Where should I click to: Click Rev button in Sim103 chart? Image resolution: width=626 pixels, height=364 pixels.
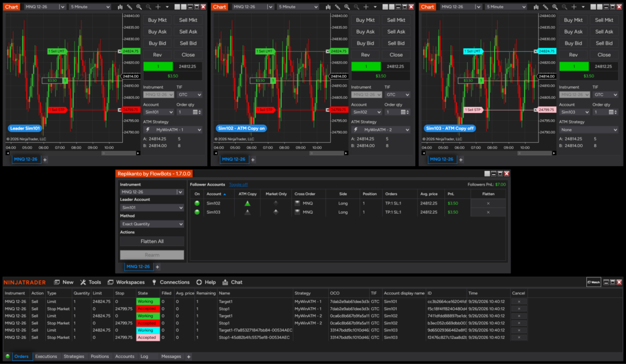pos(573,54)
